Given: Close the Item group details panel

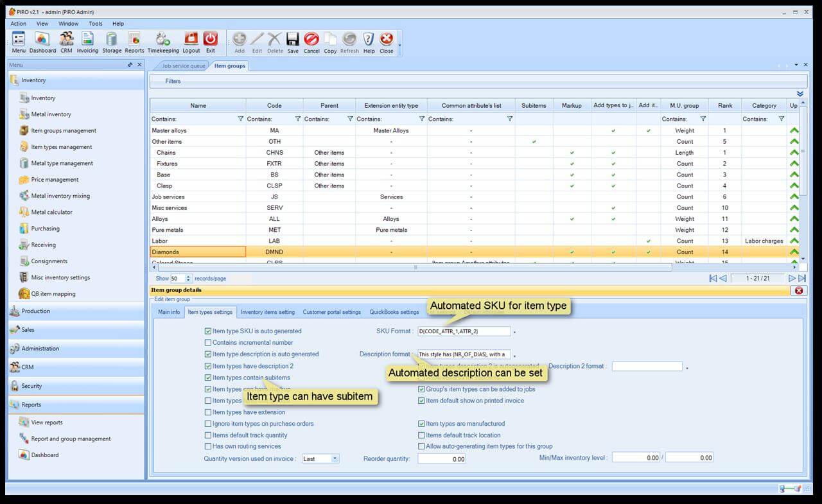Looking at the screenshot, I should tap(799, 290).
